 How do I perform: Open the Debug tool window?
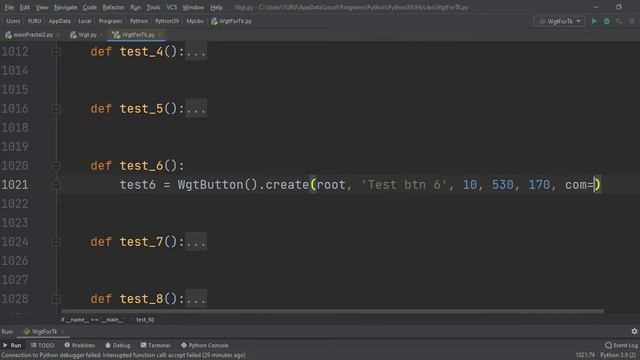click(x=118, y=345)
